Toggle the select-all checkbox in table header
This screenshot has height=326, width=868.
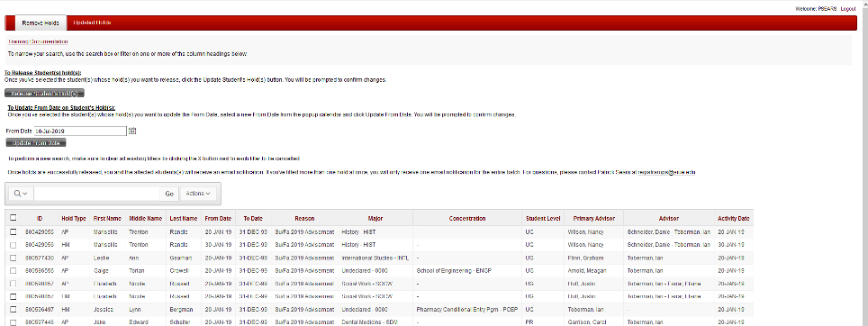[14, 218]
